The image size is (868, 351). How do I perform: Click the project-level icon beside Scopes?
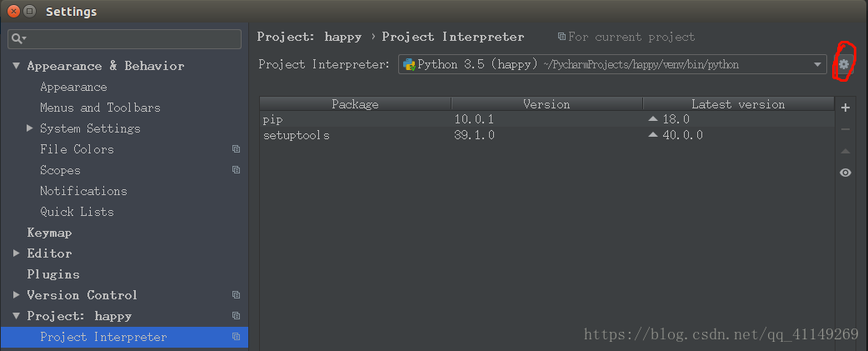[x=237, y=170]
